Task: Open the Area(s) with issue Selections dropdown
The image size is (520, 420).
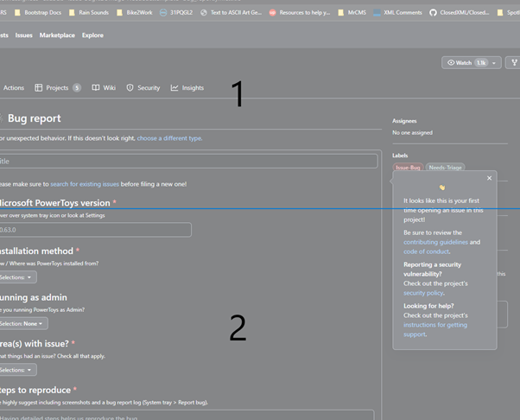Action: pos(18,370)
